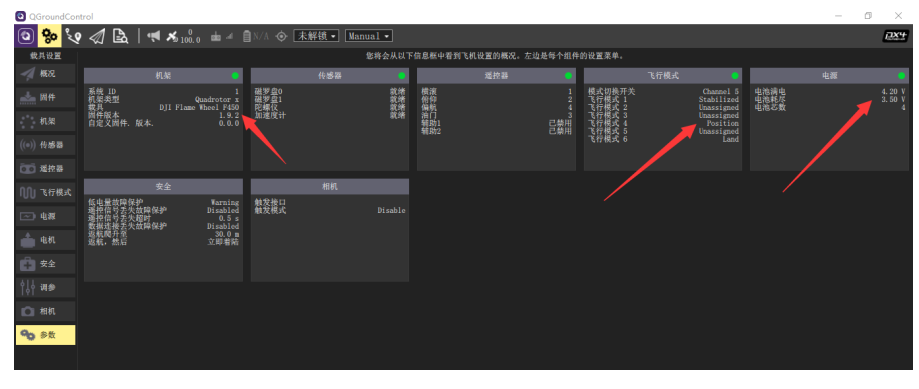This screenshot has width=919, height=389.
Task: Click battery empty voltage 3.50 V
Action: tap(893, 100)
